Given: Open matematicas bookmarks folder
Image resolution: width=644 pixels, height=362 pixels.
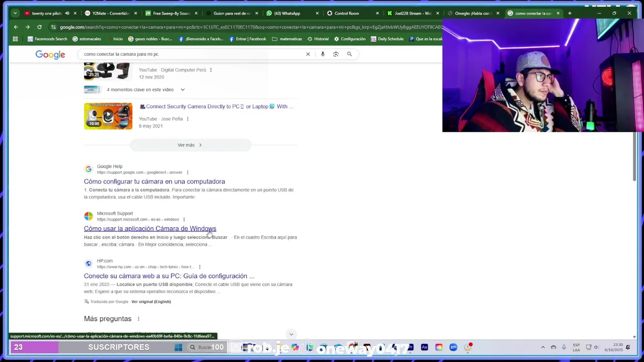Looking at the screenshot, I should coord(287,39).
